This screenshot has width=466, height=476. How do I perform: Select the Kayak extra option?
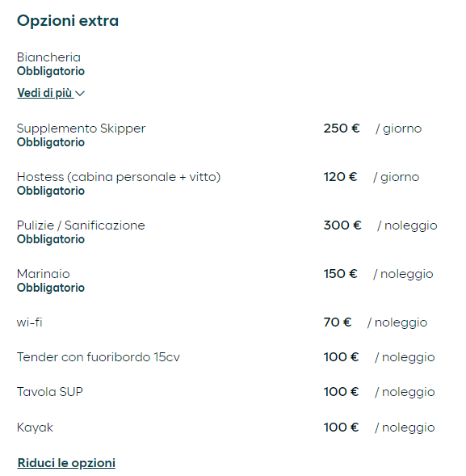[35, 428]
